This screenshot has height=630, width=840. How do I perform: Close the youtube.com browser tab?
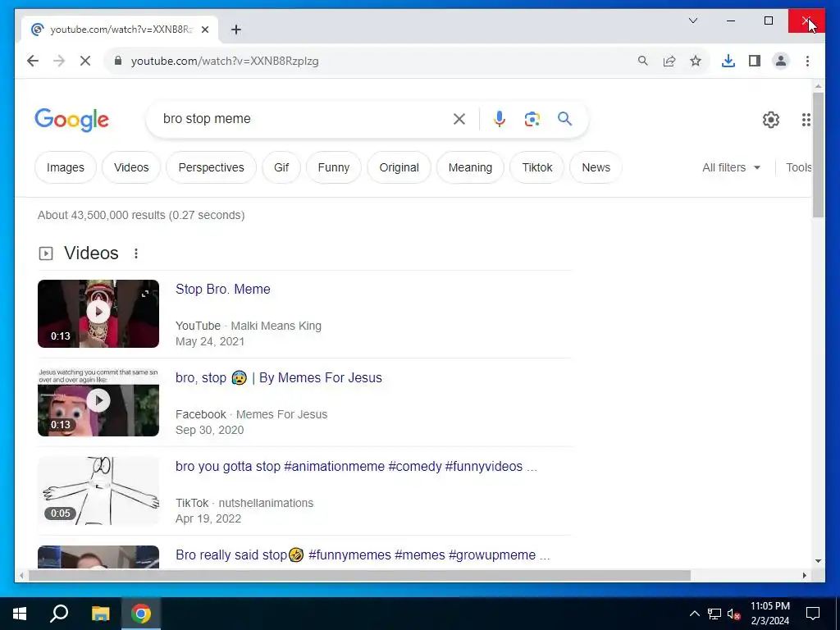(204, 30)
